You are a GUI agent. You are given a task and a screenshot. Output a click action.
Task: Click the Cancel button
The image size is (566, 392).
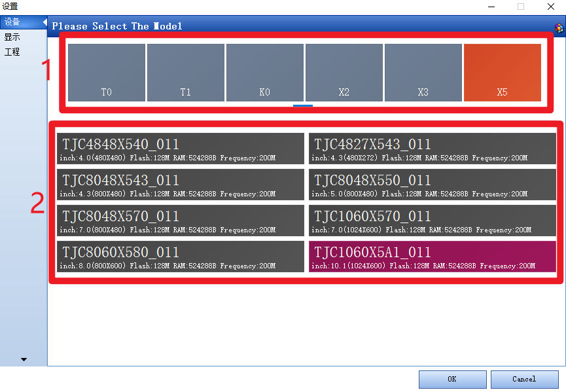pyautogui.click(x=524, y=379)
